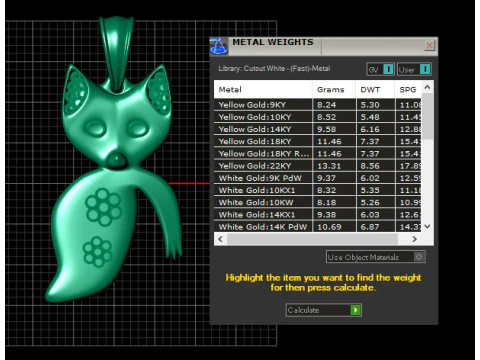Click the 8.56 DWT value
Image resolution: width=480 pixels, height=360 pixels.
pos(370,166)
